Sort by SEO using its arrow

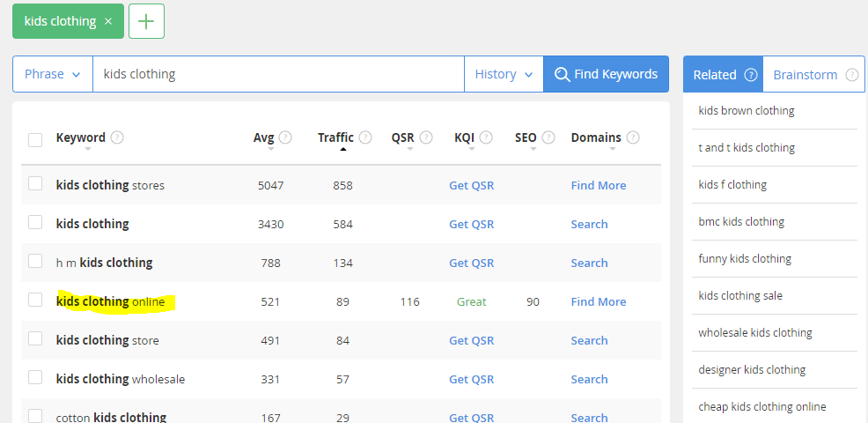pos(533,149)
